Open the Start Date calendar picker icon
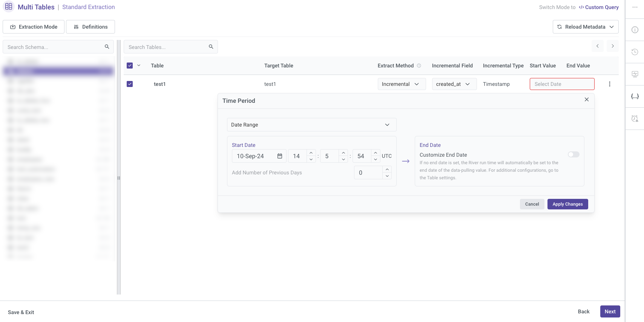The height and width of the screenshot is (322, 644). 280,156
